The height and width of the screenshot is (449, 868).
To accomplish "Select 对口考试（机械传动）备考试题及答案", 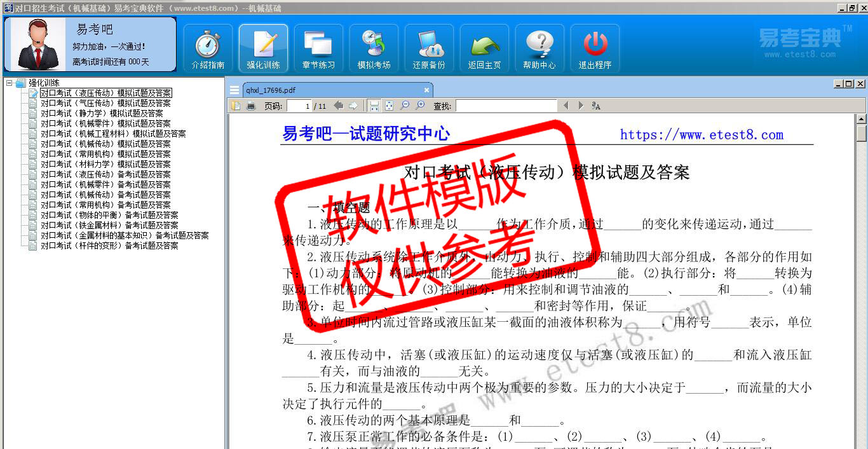I will [105, 195].
